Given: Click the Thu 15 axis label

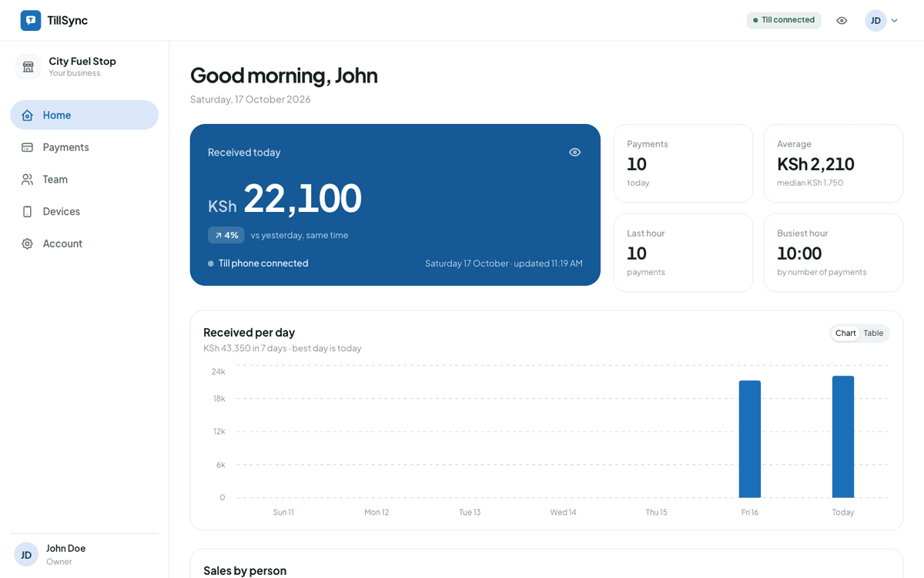Looking at the screenshot, I should click(657, 512).
